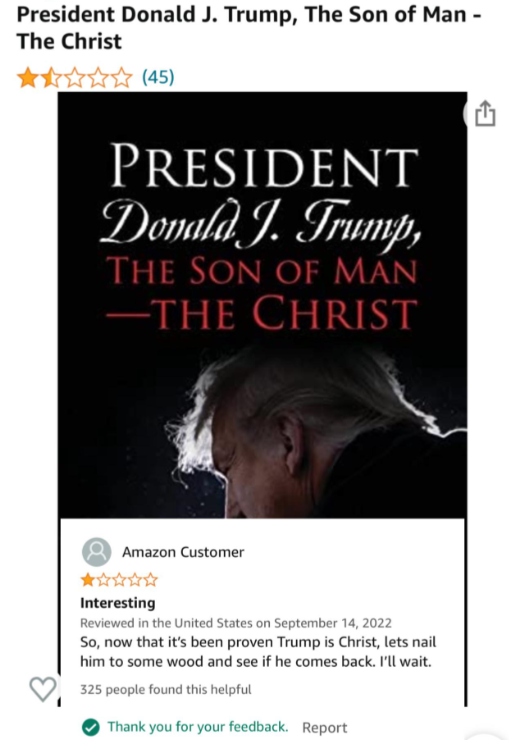Click the first filled star in product rating
This screenshot has width=509, height=740.
pyautogui.click(x=27, y=77)
